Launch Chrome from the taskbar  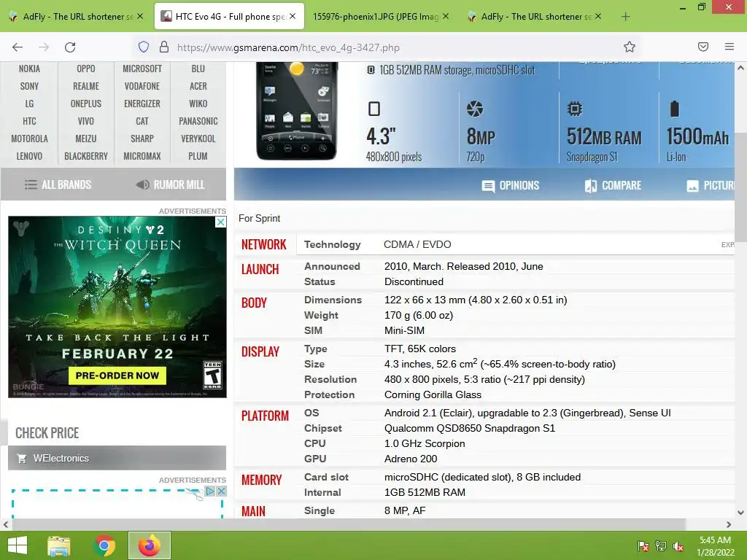[x=104, y=545]
